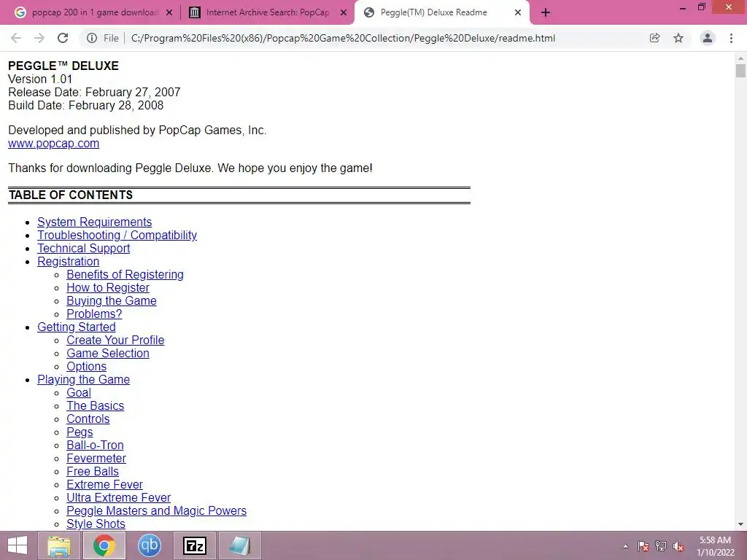Reload the Peggle readme page

click(63, 38)
